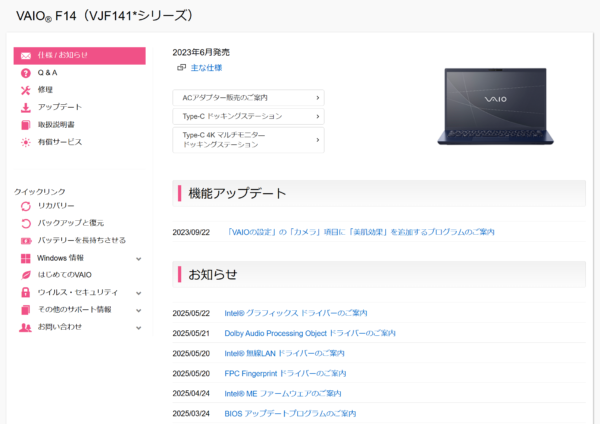600x424 pixels.
Task: Click the 取扱説明書 book icon
Action: tap(26, 125)
